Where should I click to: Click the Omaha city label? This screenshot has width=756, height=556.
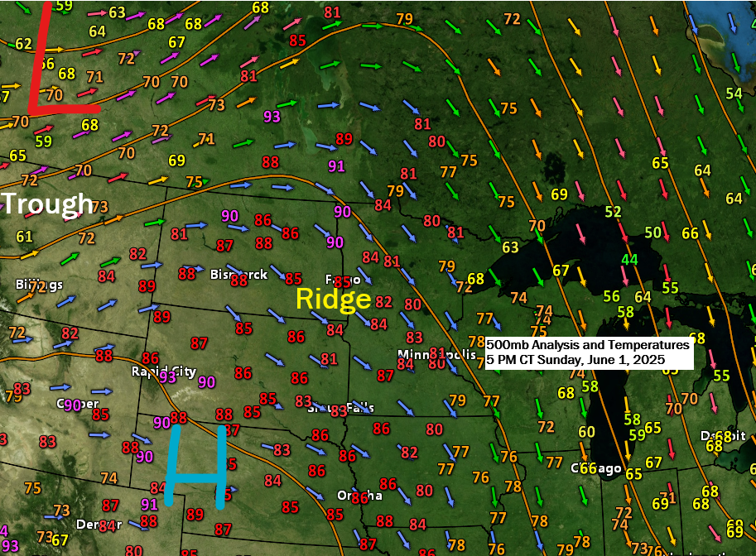tap(359, 495)
